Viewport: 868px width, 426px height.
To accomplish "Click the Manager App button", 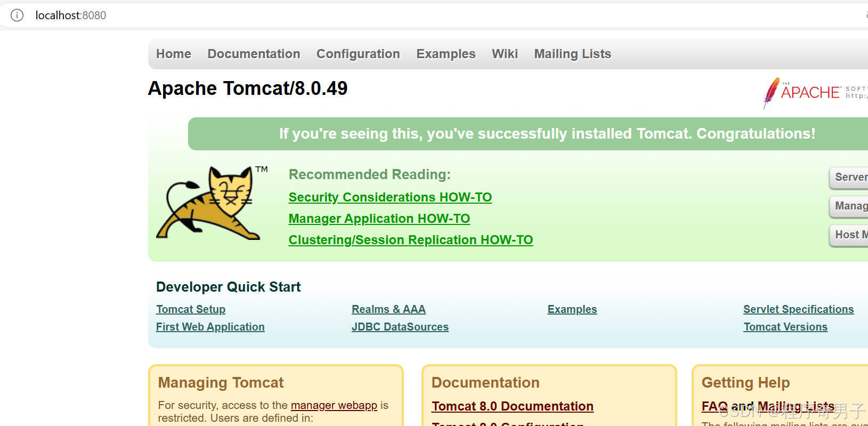I will click(x=849, y=206).
